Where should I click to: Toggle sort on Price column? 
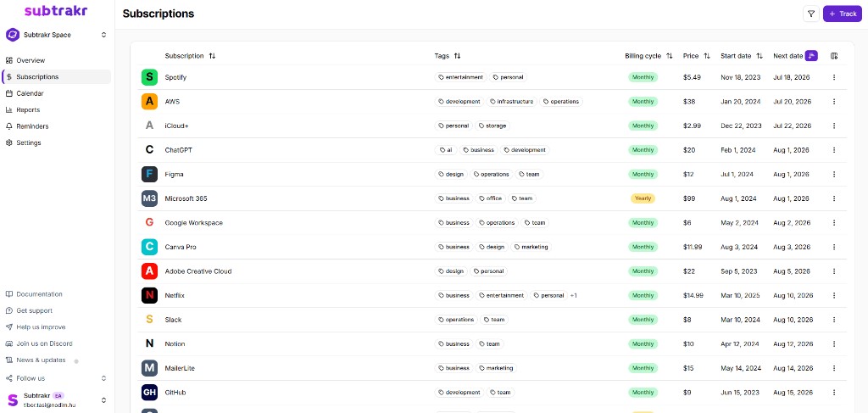pyautogui.click(x=707, y=56)
